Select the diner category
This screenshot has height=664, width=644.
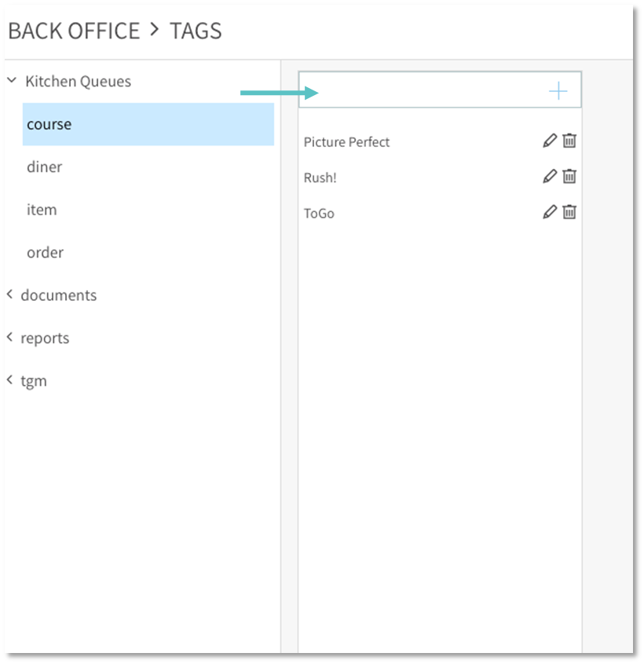point(45,167)
